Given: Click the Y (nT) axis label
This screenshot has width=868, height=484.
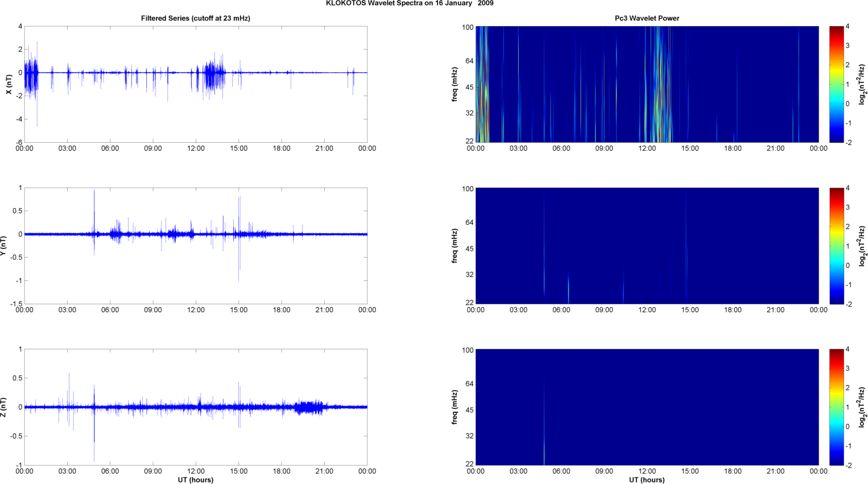Looking at the screenshot, I should coord(3,246).
